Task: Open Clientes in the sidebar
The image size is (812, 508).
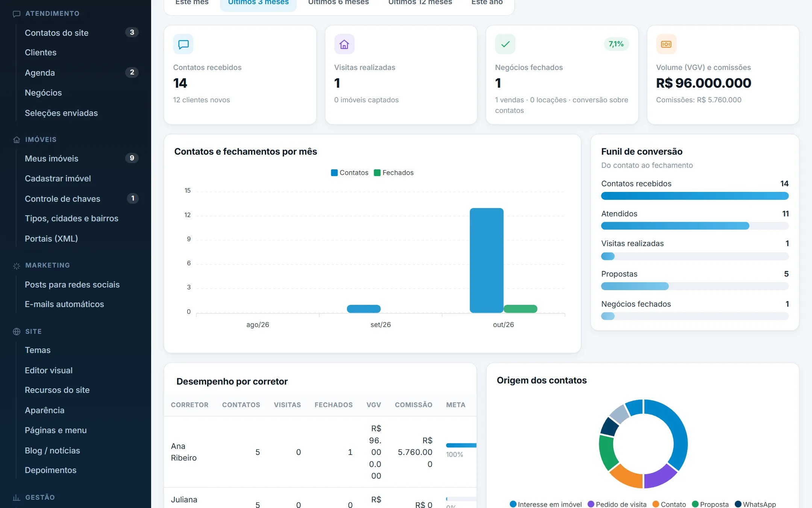Action: coord(41,53)
